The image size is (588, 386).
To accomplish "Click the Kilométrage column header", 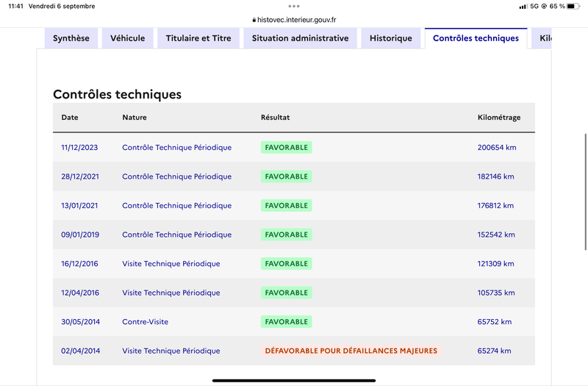I will 499,118.
